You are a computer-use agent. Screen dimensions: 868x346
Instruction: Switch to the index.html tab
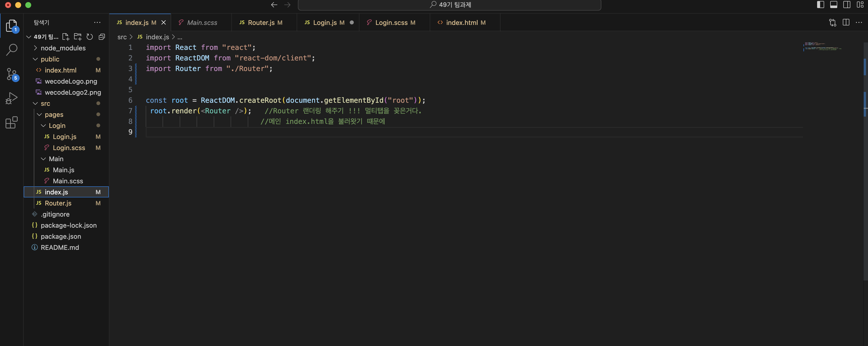click(465, 23)
